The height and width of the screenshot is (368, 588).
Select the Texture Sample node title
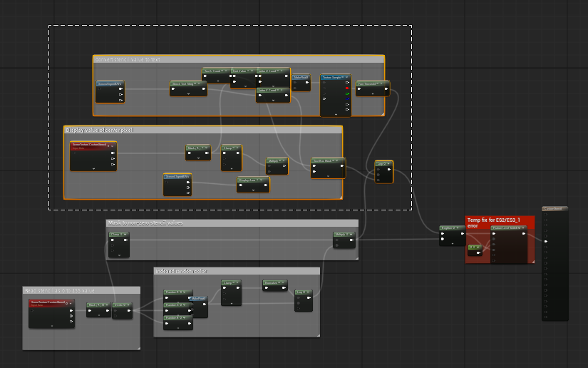pyautogui.click(x=336, y=77)
